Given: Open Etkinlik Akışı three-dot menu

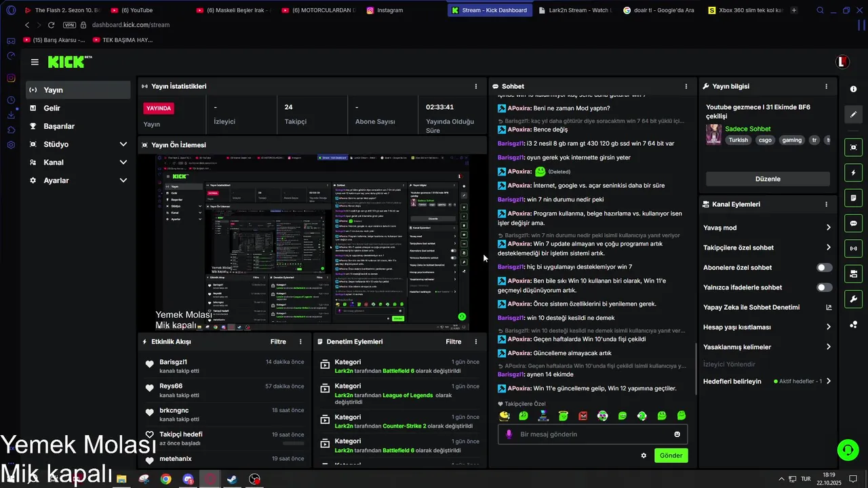Looking at the screenshot, I should click(301, 342).
